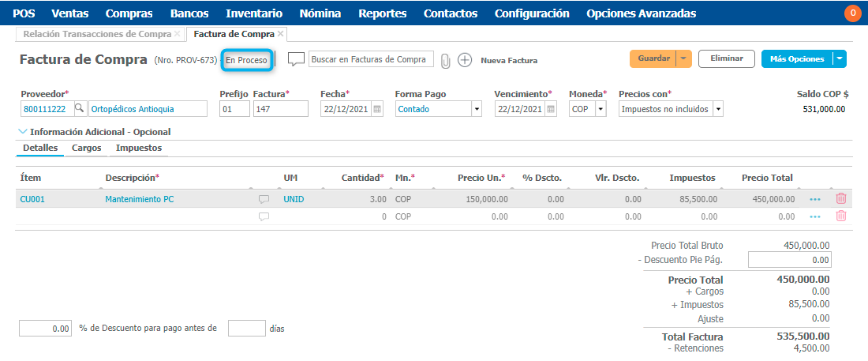Open the Inventario menu
The image size is (868, 361).
253,13
